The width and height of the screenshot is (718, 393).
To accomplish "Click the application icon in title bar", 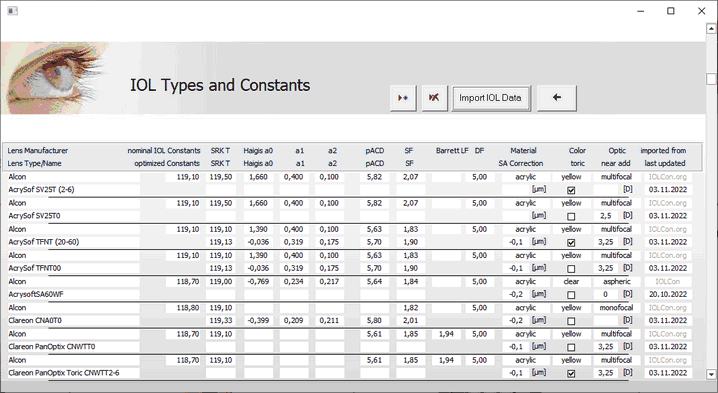I will 12,11.
